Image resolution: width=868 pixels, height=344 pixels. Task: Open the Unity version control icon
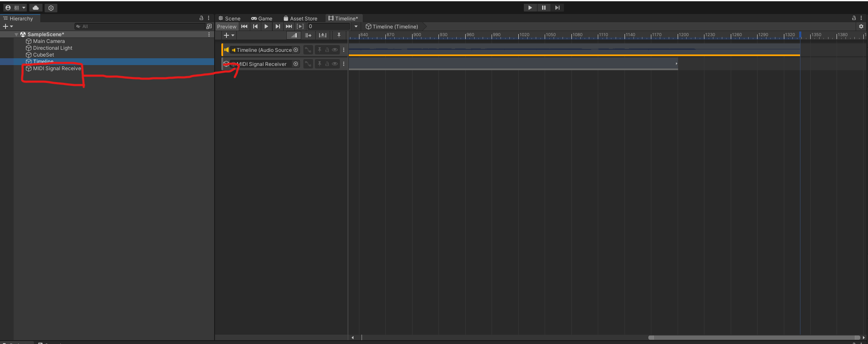(x=51, y=8)
